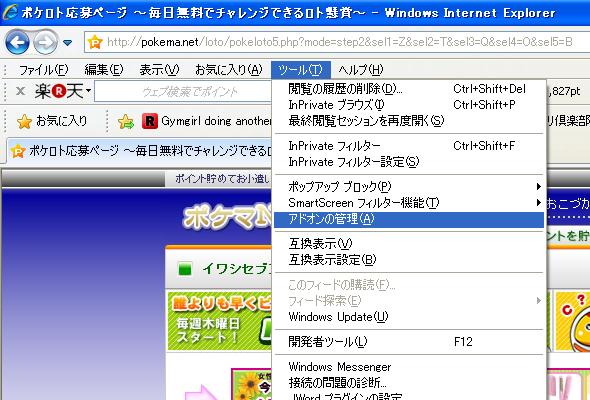Screen dimensions: 590x400
Task: Click the site favicon in address bar
Action: (x=95, y=42)
